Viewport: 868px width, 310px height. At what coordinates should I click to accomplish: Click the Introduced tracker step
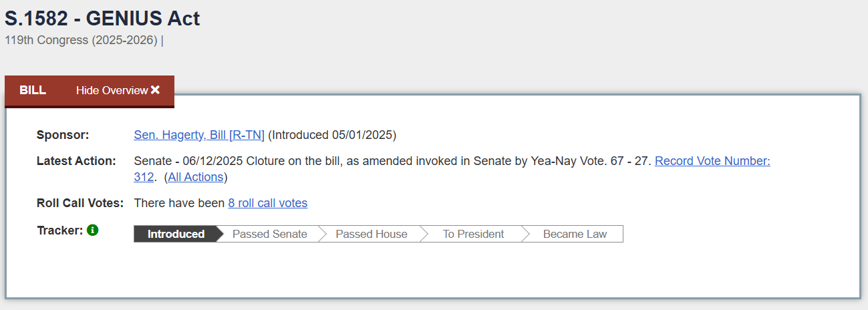click(176, 234)
